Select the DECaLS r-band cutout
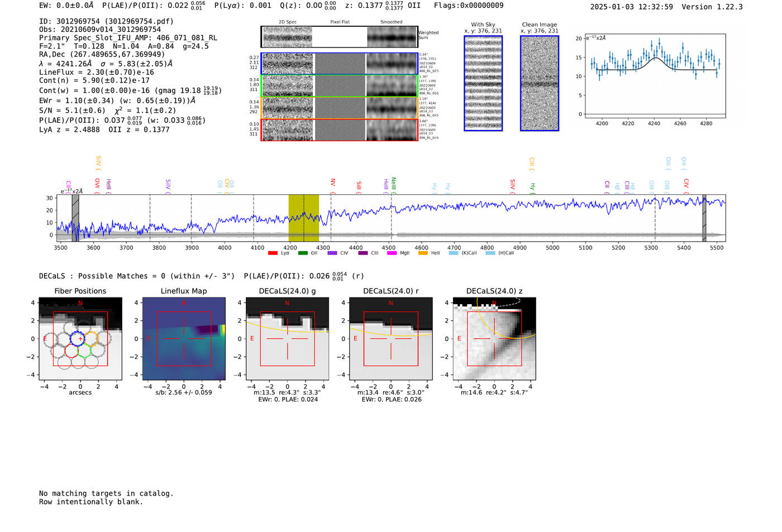Image resolution: width=782 pixels, height=532 pixels. pyautogui.click(x=390, y=339)
